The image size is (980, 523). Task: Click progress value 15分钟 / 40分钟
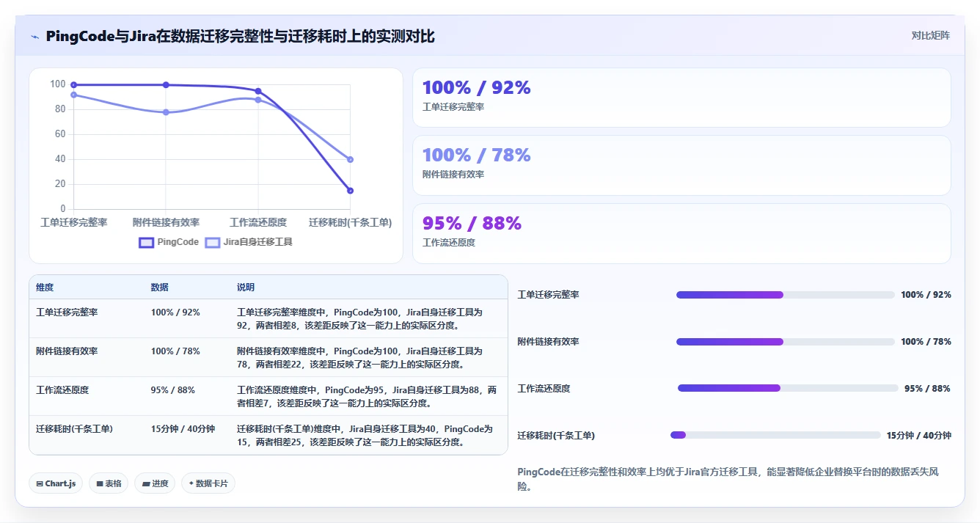click(918, 436)
